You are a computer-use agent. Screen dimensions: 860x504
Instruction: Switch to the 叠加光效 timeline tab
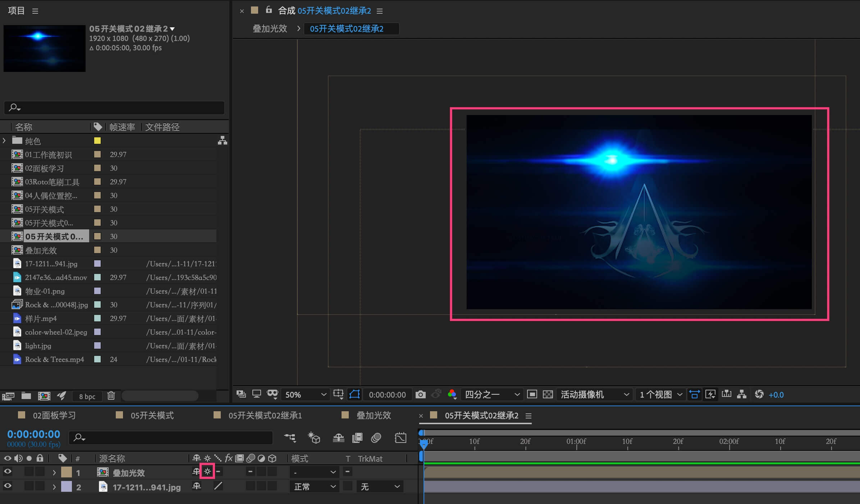tap(373, 416)
